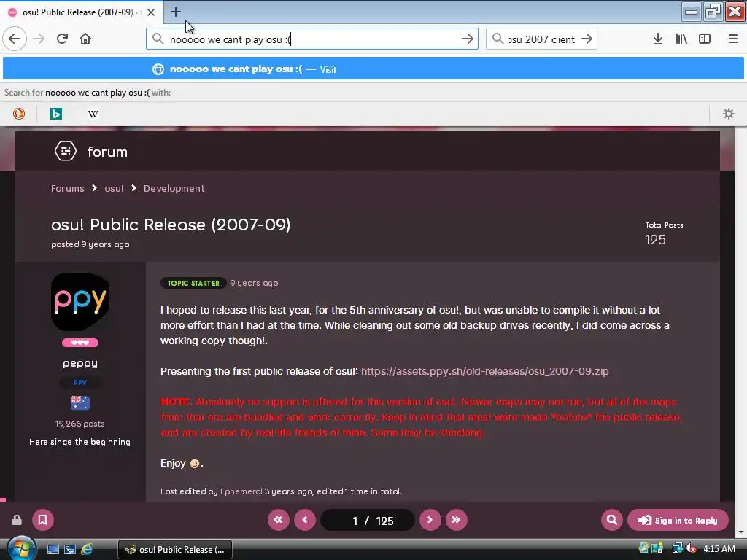
Task: Click the topic lock icon
Action: click(17, 519)
